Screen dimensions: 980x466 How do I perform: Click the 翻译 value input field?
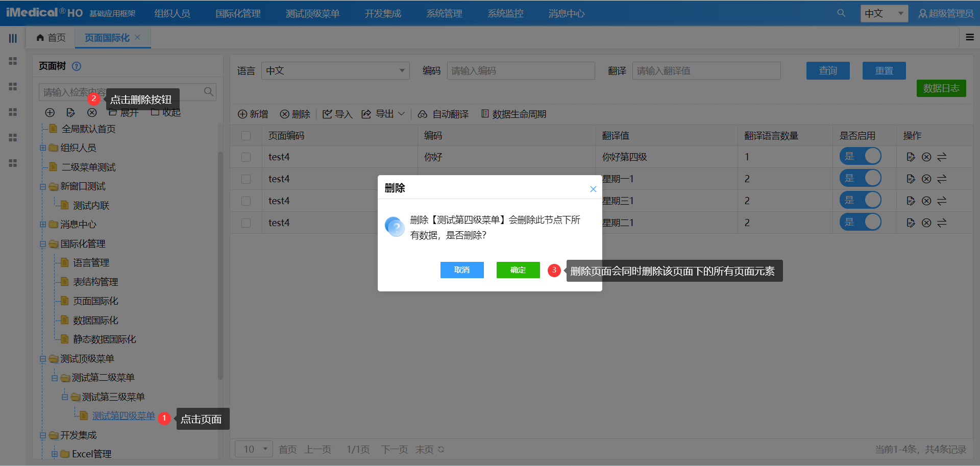click(706, 70)
